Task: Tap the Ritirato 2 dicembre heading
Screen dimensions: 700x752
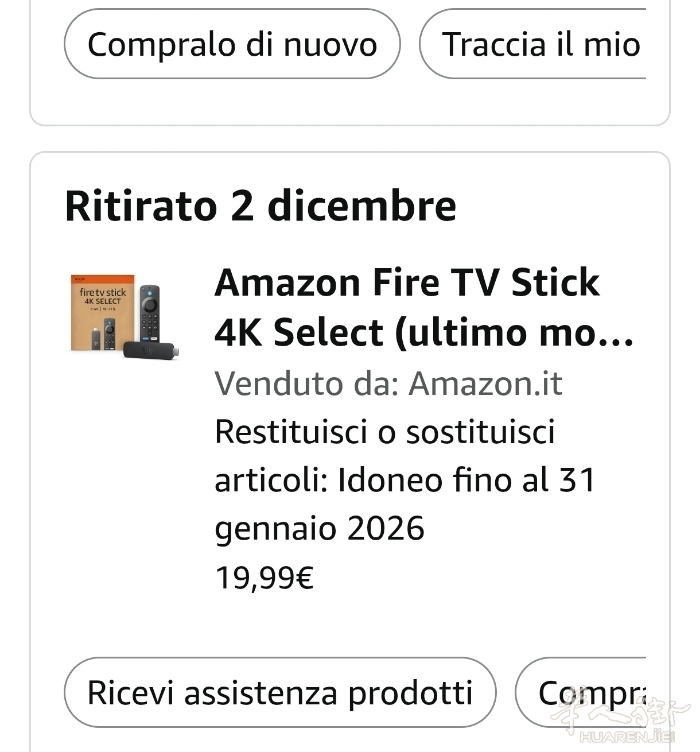Action: (260, 206)
